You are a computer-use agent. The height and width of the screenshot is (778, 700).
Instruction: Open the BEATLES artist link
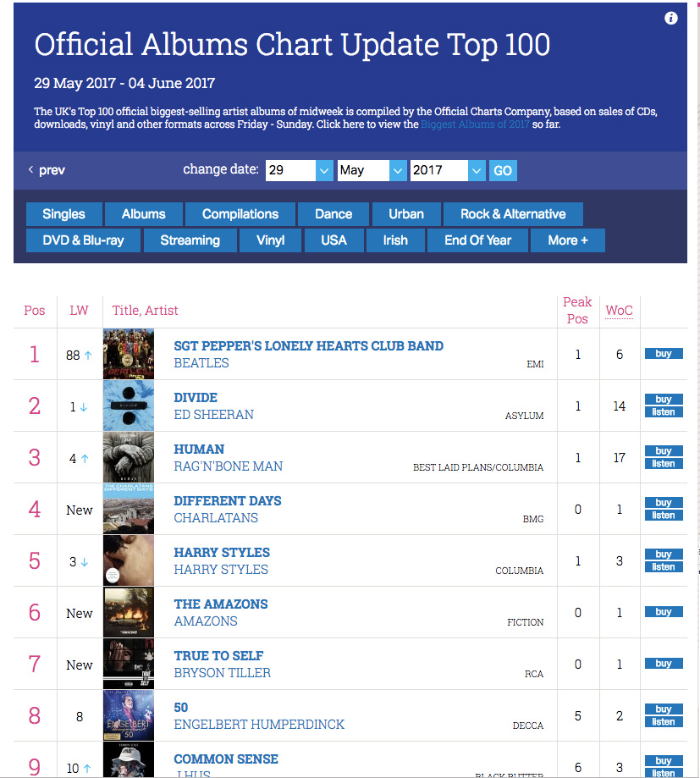click(x=201, y=363)
